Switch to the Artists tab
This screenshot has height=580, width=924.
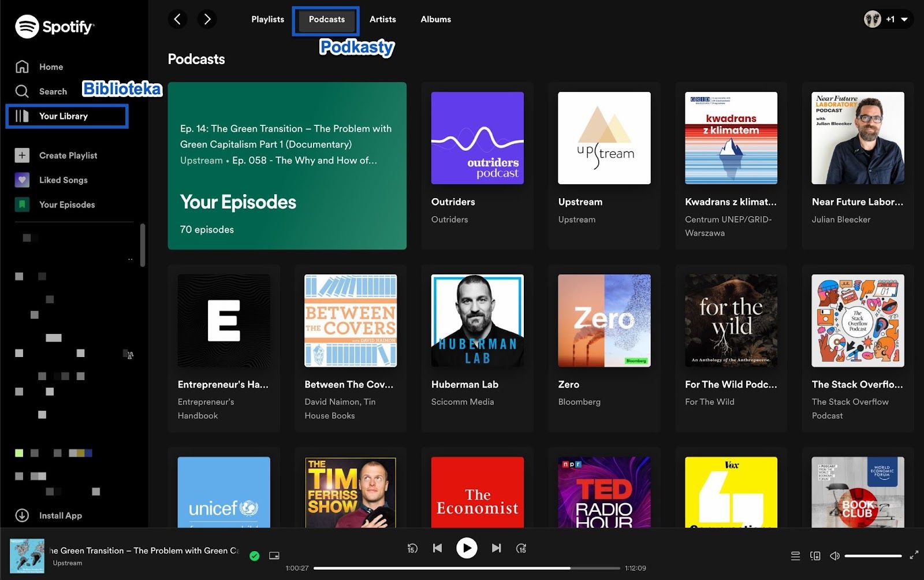pyautogui.click(x=382, y=19)
